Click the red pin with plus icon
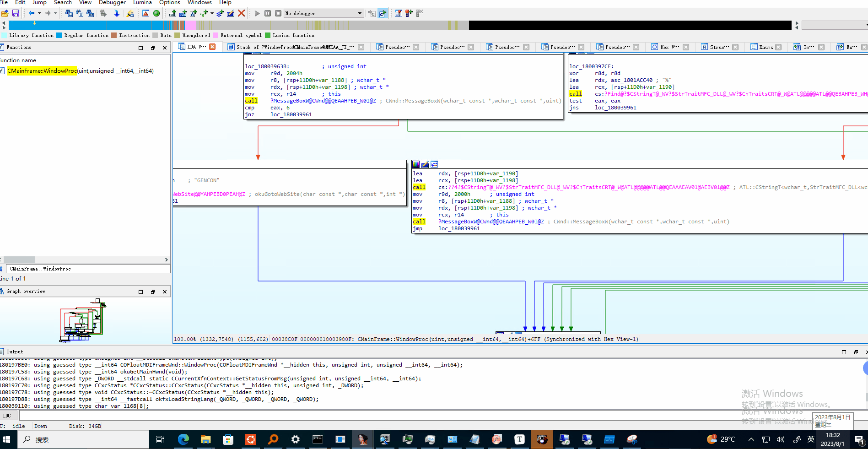The image size is (868, 449). tap(409, 13)
